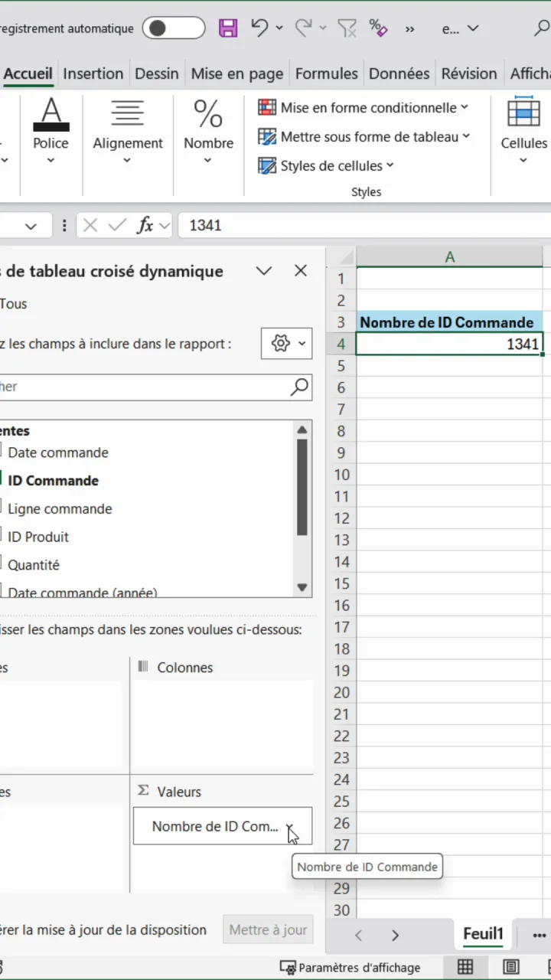Open the Révision tab

point(469,73)
